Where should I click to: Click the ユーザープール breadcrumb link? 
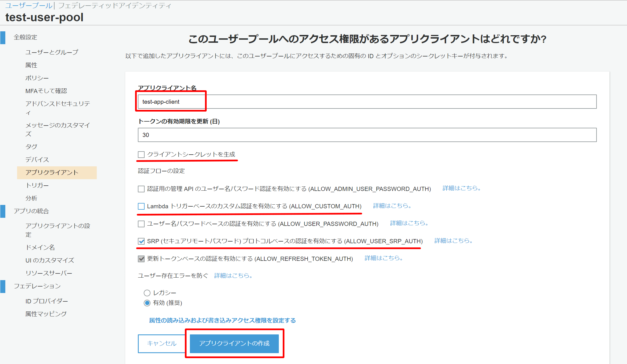point(29,6)
